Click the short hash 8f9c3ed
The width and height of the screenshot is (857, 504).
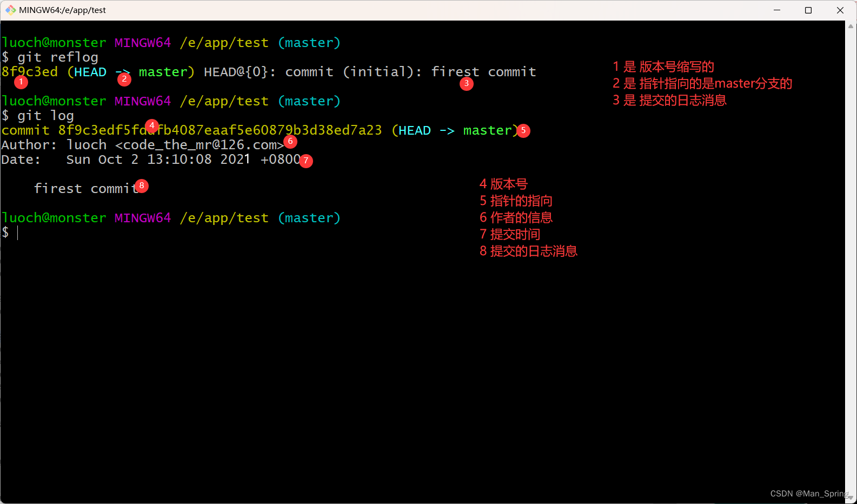30,72
